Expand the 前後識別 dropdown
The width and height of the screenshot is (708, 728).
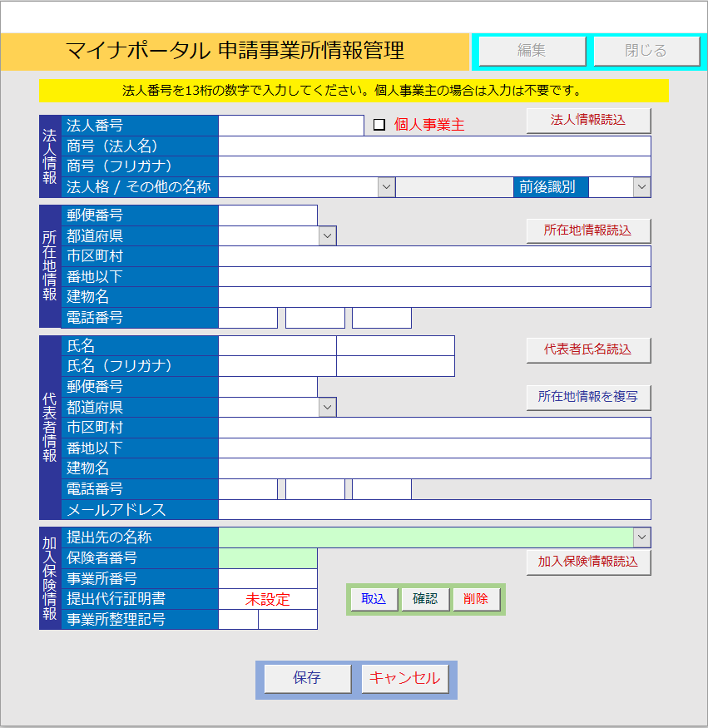pos(641,187)
